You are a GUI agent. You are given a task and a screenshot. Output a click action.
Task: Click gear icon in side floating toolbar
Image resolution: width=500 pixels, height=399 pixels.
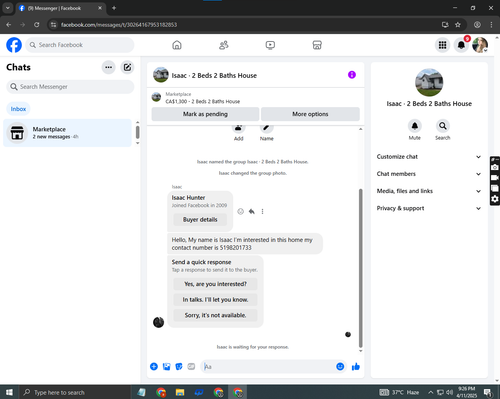[x=495, y=199]
